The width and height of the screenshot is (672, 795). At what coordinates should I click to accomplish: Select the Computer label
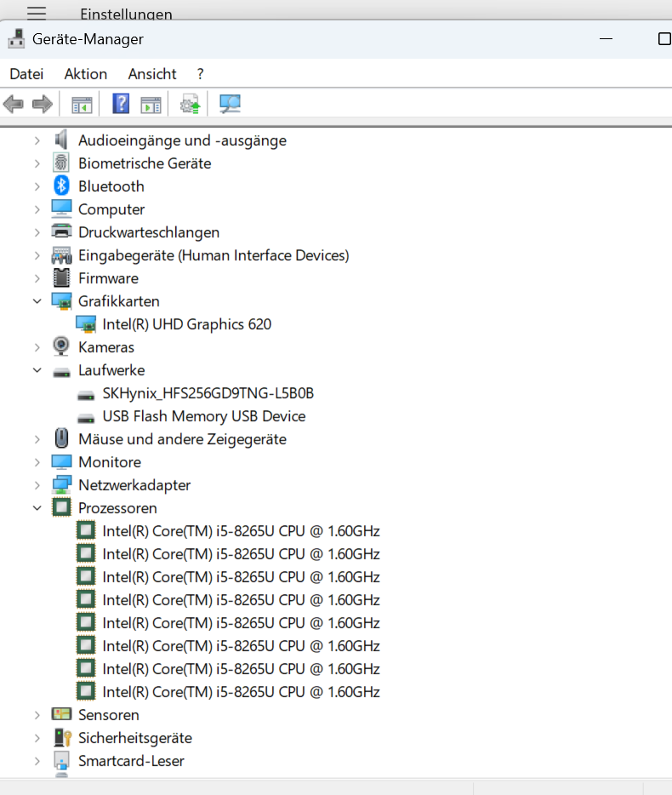[111, 209]
